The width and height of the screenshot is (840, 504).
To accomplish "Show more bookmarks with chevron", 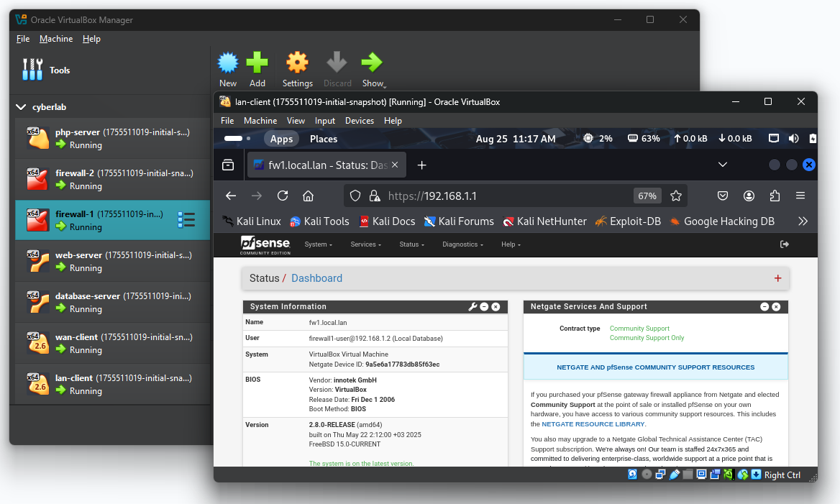I will pyautogui.click(x=803, y=221).
